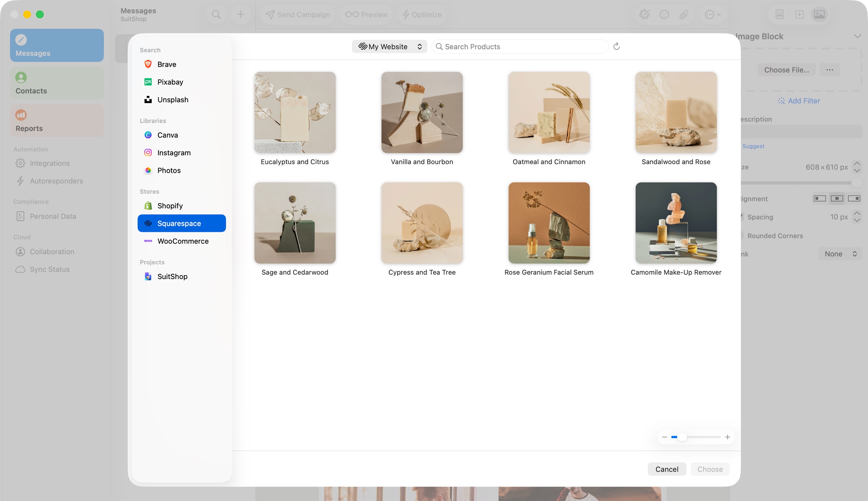Click Choose File in Image Block panel
Viewport: 868px width, 501px height.
click(786, 70)
